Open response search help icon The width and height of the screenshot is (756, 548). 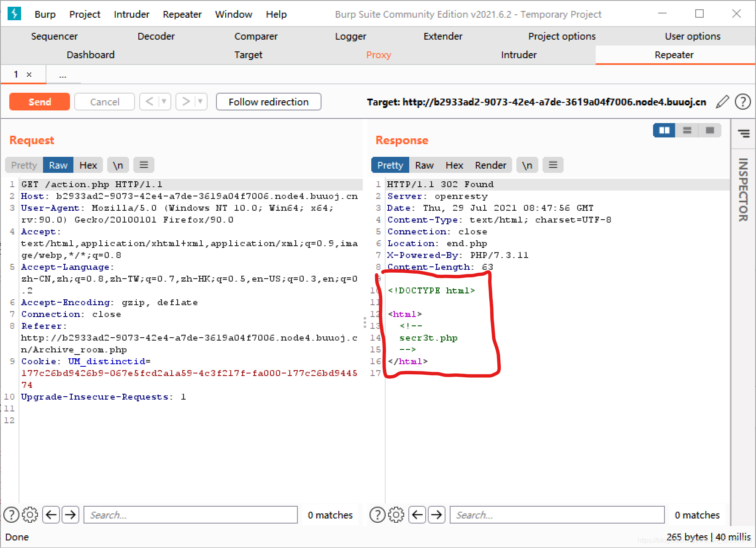378,515
